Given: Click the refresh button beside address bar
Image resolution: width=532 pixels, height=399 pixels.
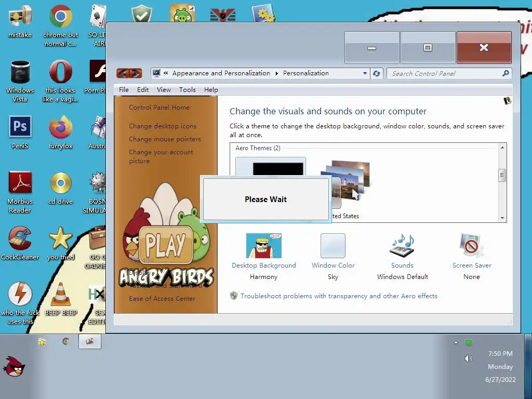Looking at the screenshot, I should (376, 73).
